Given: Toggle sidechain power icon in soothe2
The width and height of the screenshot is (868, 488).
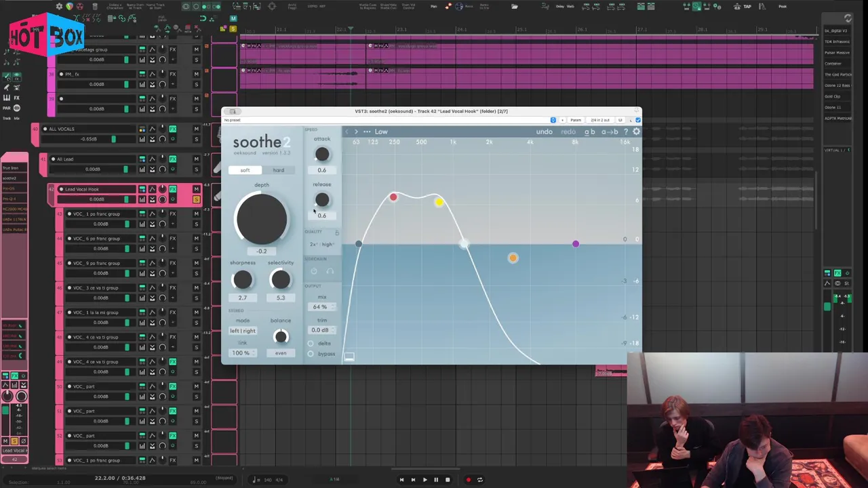Looking at the screenshot, I should pyautogui.click(x=314, y=271).
